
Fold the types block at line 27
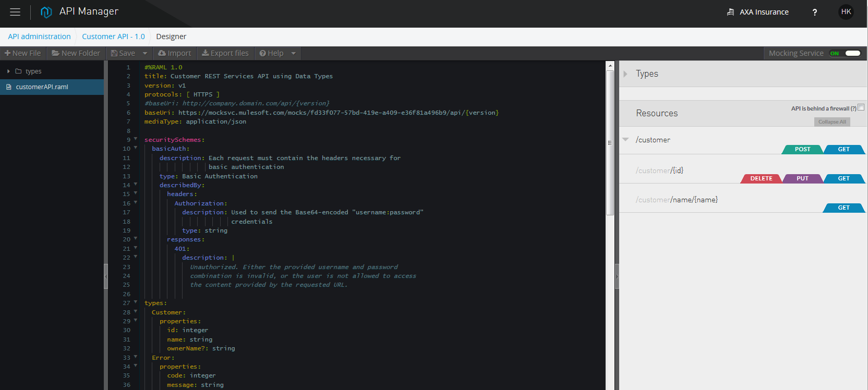click(136, 302)
